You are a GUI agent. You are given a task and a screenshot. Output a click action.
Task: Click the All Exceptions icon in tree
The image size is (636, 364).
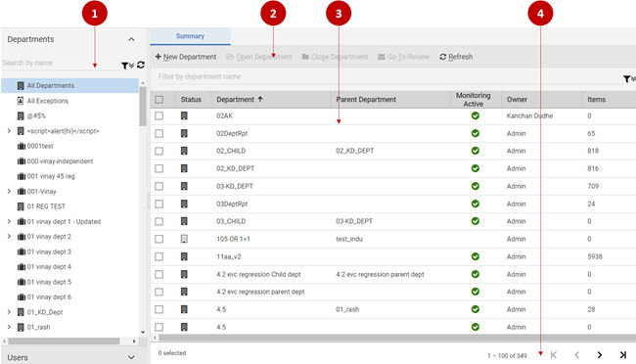[x=21, y=101]
